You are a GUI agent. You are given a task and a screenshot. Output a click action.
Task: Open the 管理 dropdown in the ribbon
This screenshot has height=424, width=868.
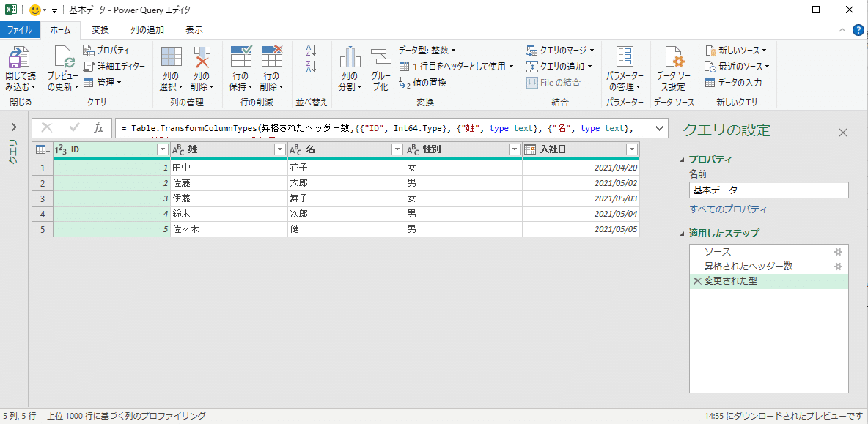click(x=103, y=82)
